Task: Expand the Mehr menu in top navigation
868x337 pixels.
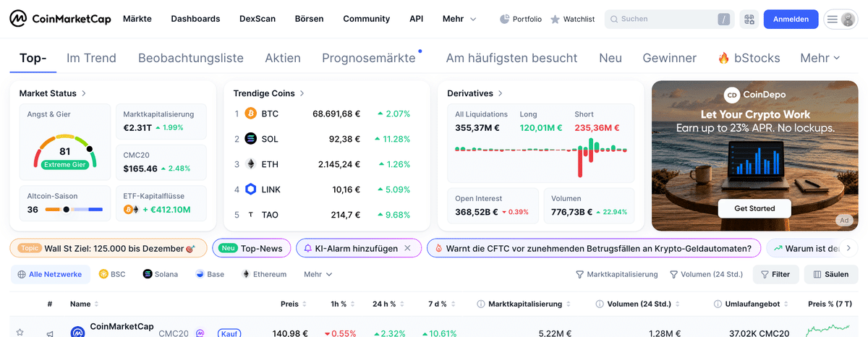Action: pos(460,20)
